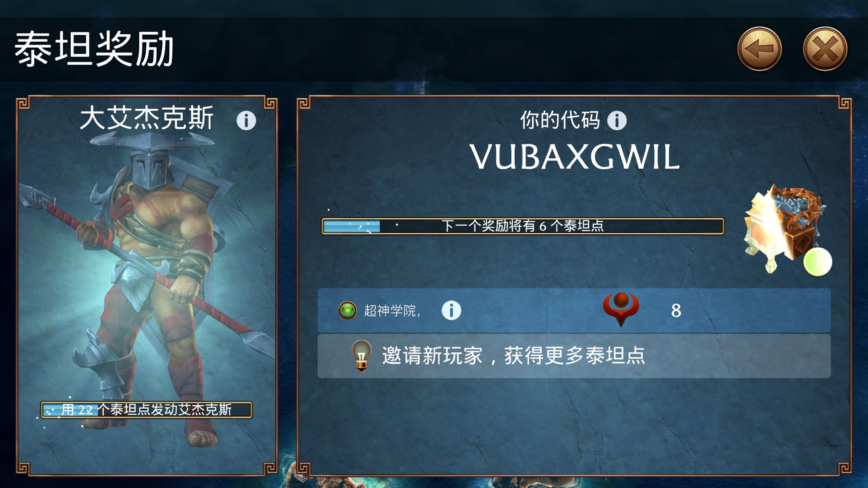Click the next reward progress bar
Viewport: 868px width, 488px height.
coord(523,226)
